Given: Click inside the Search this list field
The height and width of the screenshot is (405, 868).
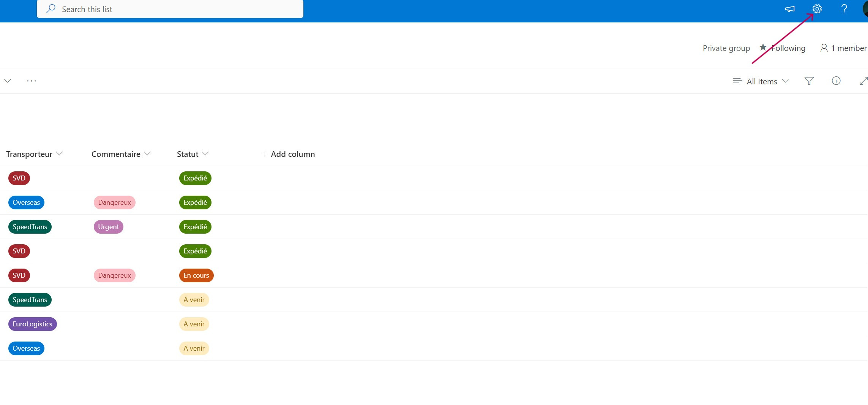Looking at the screenshot, I should [170, 9].
